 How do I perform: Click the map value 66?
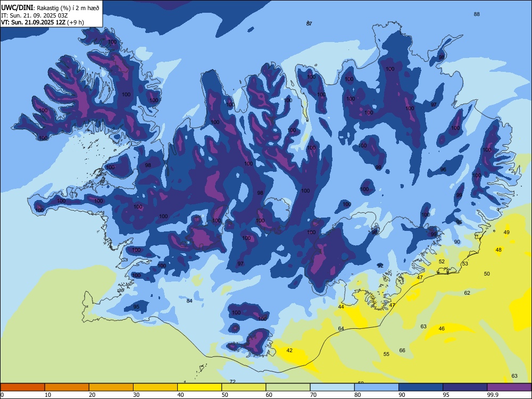point(402,351)
